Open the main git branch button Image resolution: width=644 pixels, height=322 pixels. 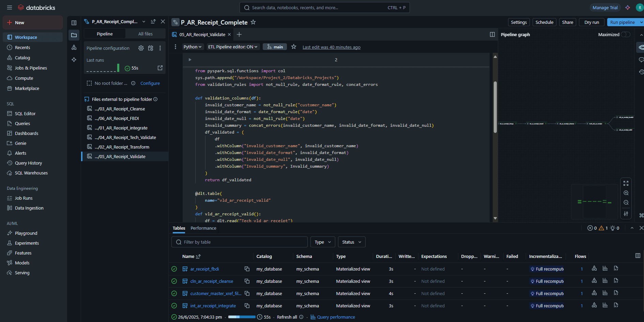click(275, 47)
